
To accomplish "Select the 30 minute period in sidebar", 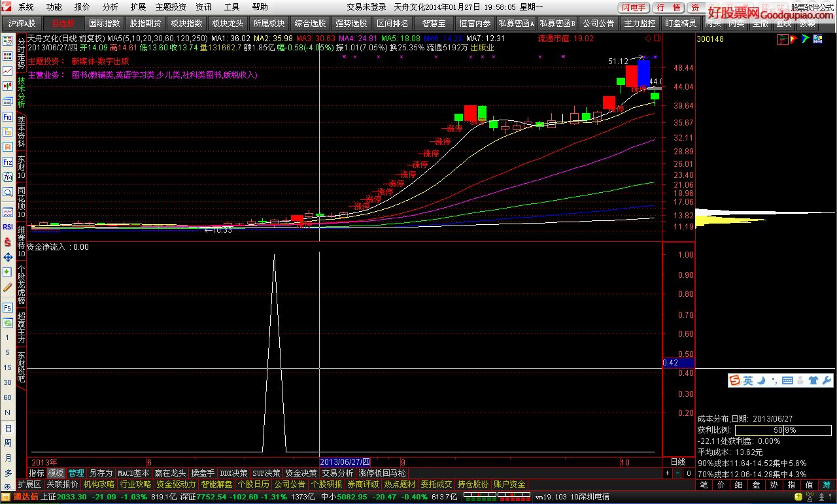I will [x=8, y=383].
